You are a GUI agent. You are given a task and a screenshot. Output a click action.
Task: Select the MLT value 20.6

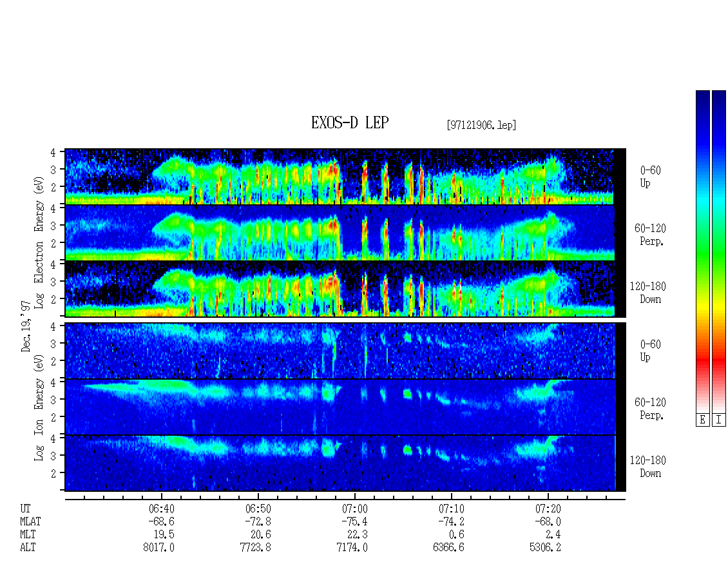pyautogui.click(x=261, y=535)
